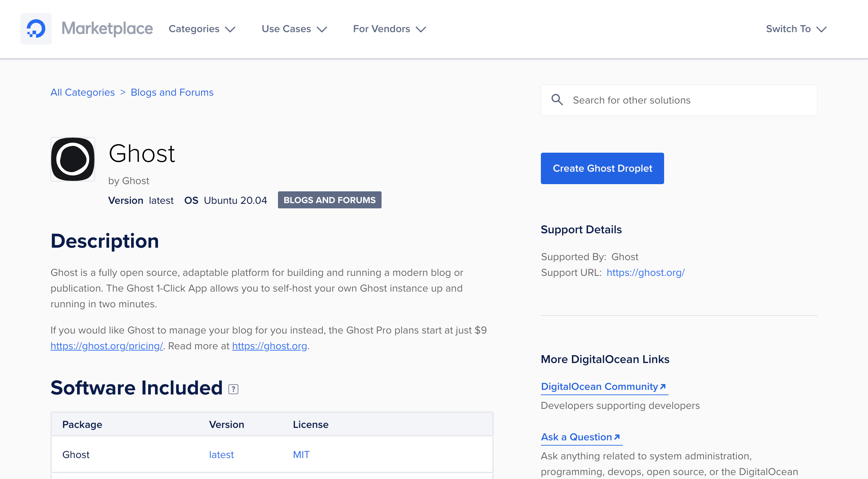
Task: Click Create Ghost Droplet button
Action: [602, 168]
